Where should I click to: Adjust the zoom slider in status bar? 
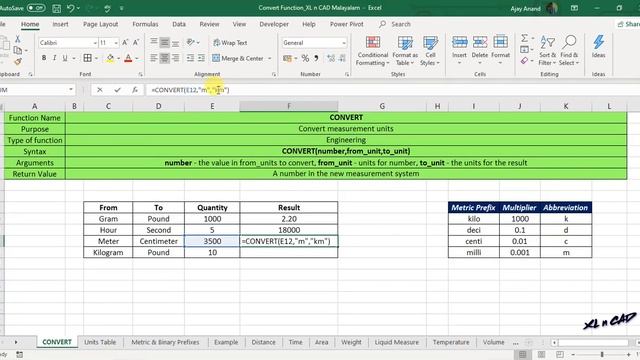coord(602,354)
